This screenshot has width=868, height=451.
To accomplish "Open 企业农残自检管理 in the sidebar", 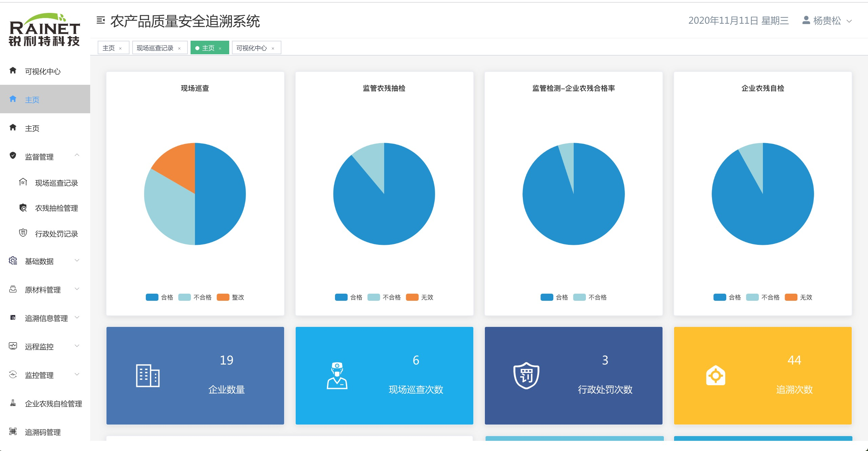I will [45, 404].
